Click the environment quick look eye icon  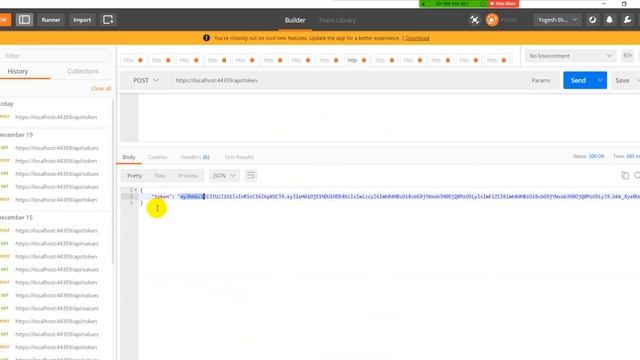coord(627,56)
